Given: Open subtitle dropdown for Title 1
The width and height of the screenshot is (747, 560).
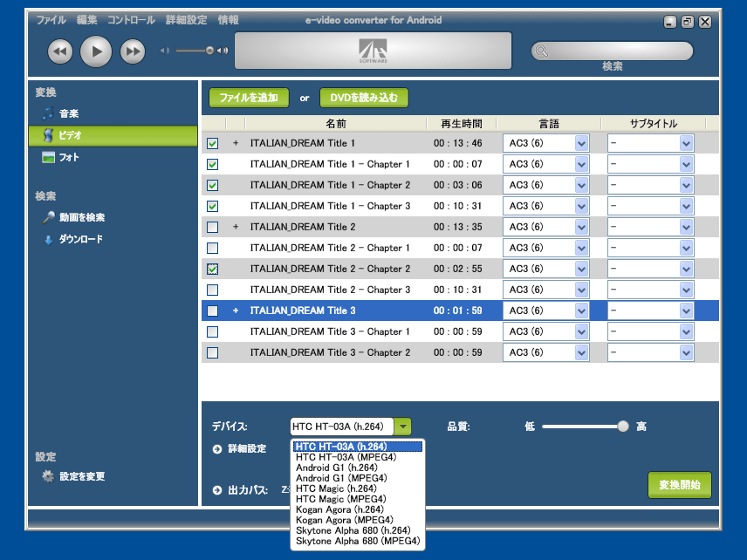Looking at the screenshot, I should point(686,143).
